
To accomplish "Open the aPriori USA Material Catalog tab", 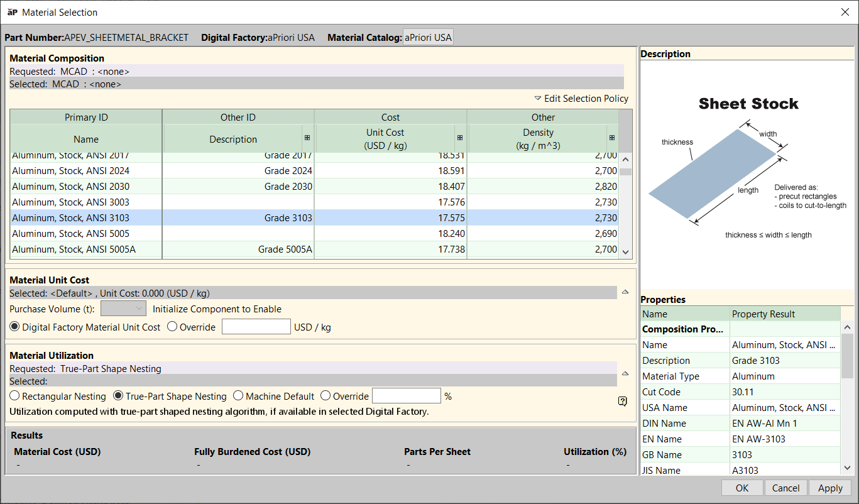I will click(x=428, y=37).
